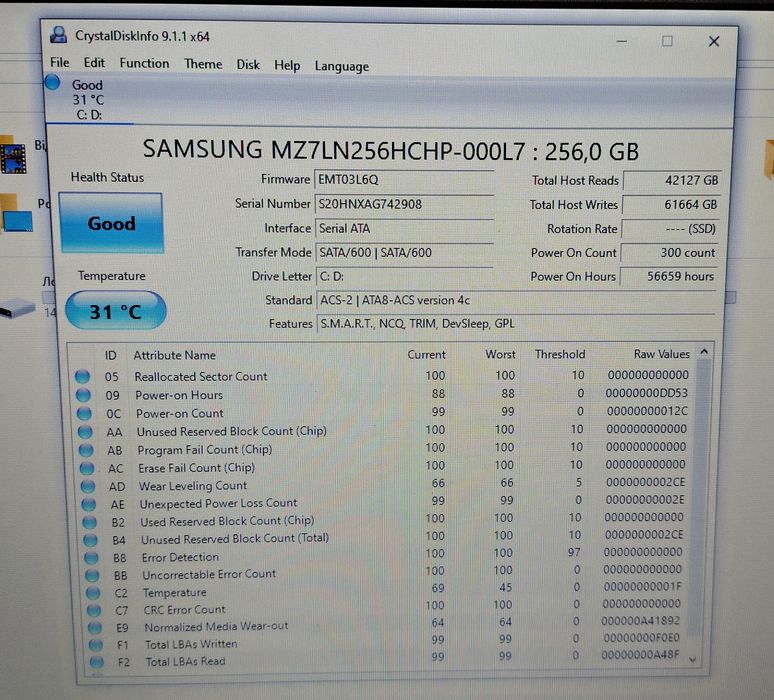
Task: Click the Transfer Mode field SATA/600
Action: click(x=404, y=252)
